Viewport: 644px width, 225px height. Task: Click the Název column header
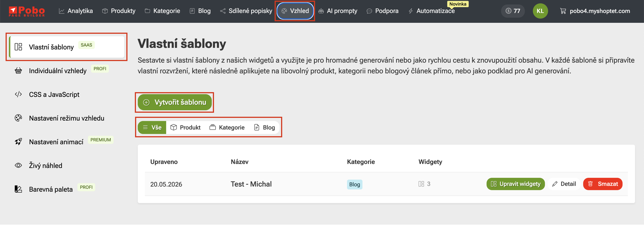click(x=239, y=162)
